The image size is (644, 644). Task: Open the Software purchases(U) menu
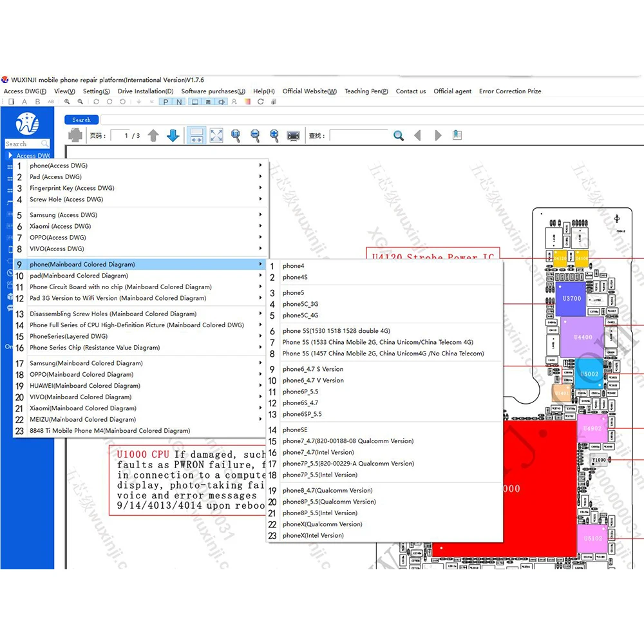pos(213,91)
